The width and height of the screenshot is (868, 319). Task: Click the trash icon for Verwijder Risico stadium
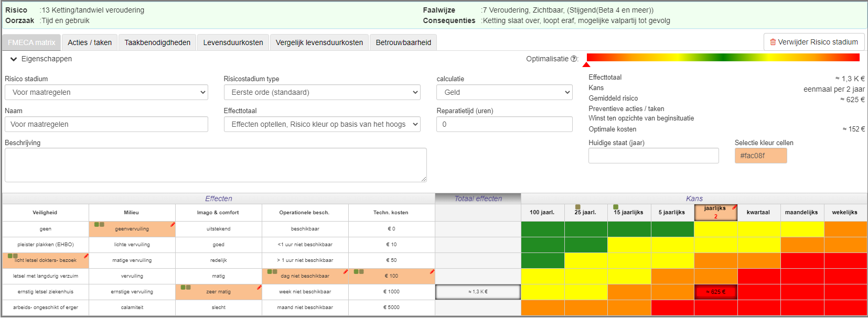(x=773, y=42)
